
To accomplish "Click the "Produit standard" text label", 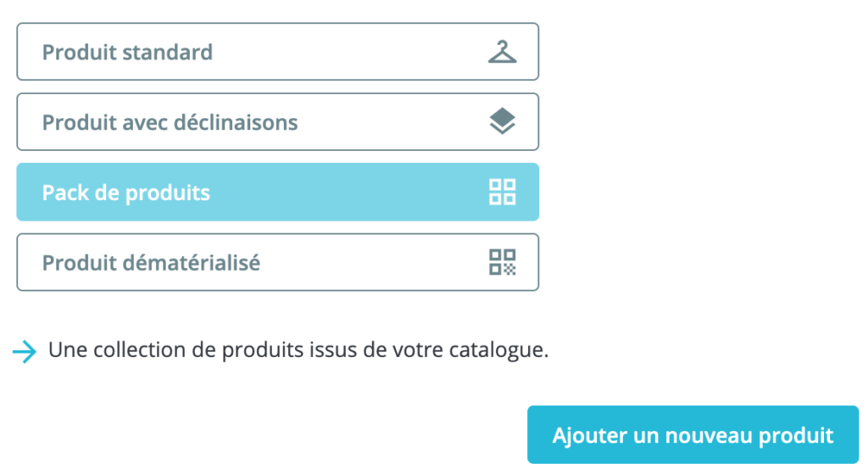I will coord(127,53).
